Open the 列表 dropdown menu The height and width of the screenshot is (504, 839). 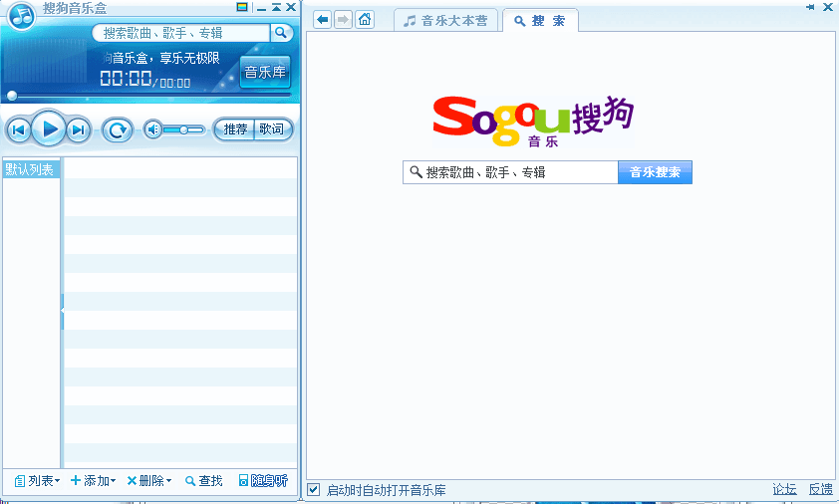(37, 481)
